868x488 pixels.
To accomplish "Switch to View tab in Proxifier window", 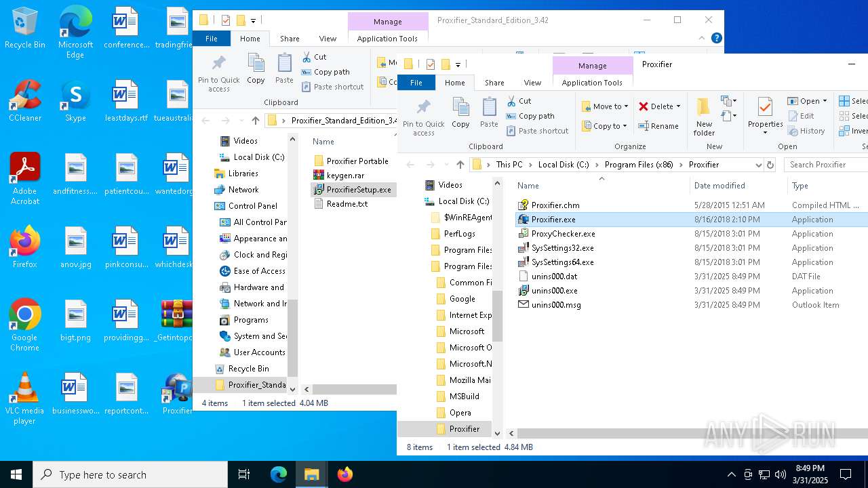I will pyautogui.click(x=532, y=83).
